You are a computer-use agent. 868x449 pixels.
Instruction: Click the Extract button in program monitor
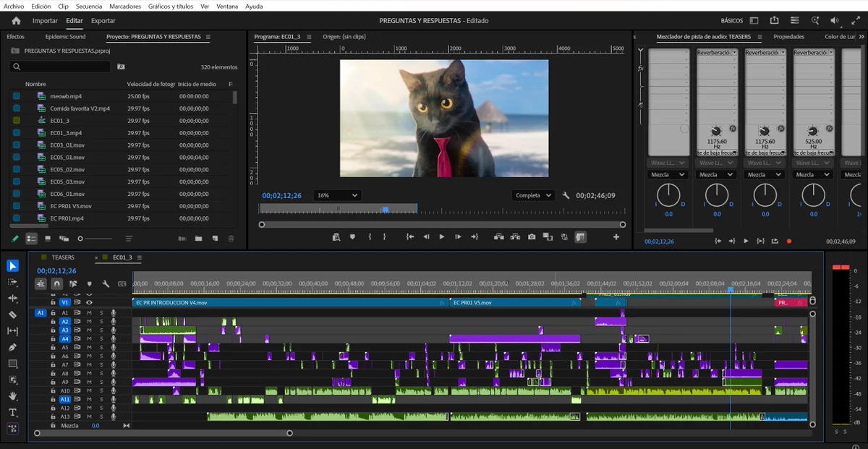515,236
